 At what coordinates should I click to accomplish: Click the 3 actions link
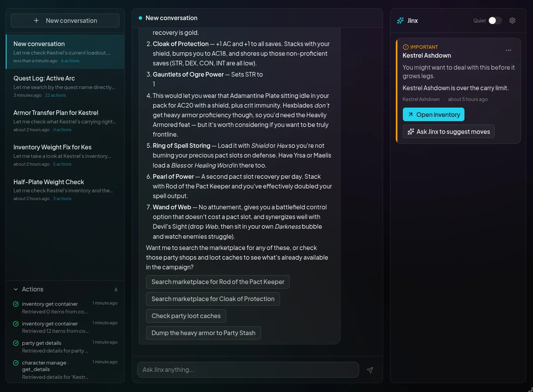[62, 199]
